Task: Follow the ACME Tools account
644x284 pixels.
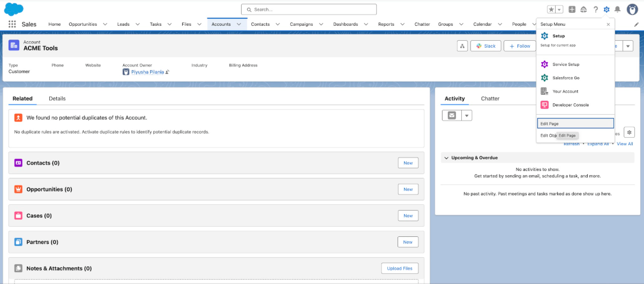Action: 520,46
